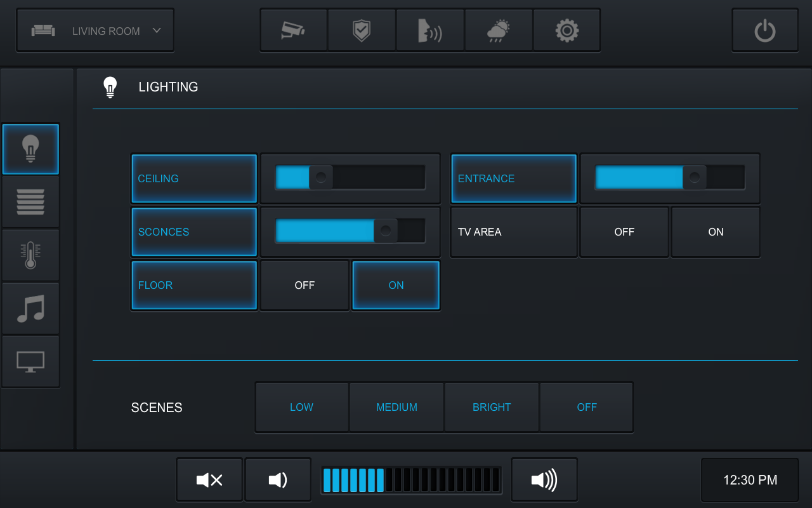
Task: Expand the Living Room dropdown
Action: coord(95,30)
